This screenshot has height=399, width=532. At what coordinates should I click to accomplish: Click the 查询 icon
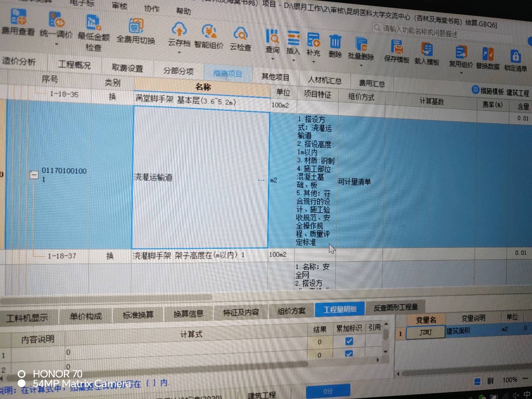point(273,37)
